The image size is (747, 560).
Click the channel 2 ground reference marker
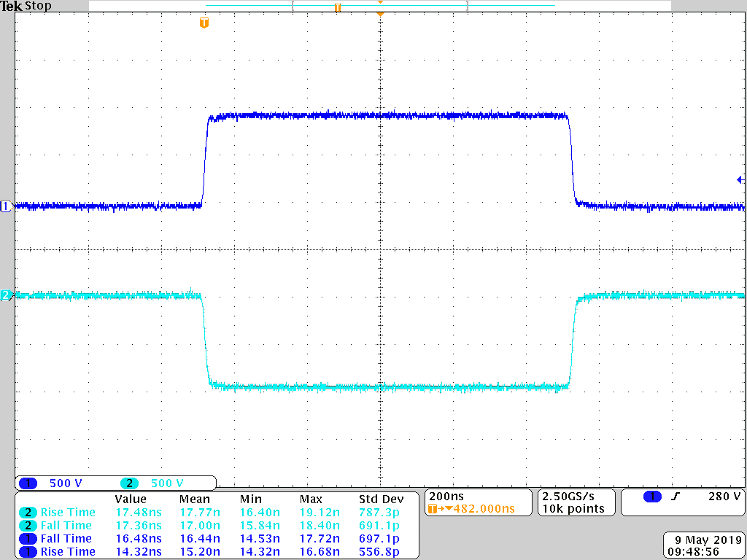coord(6,295)
